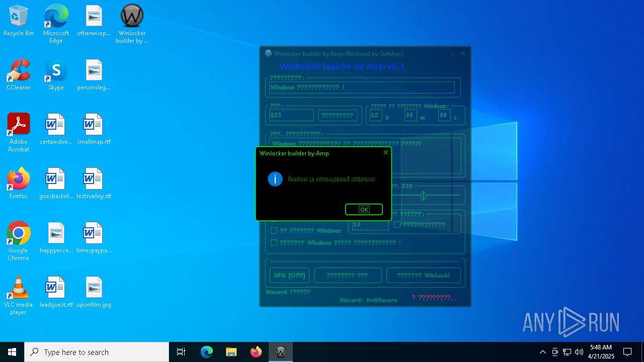Open the otherwisep... image file

pos(94,21)
